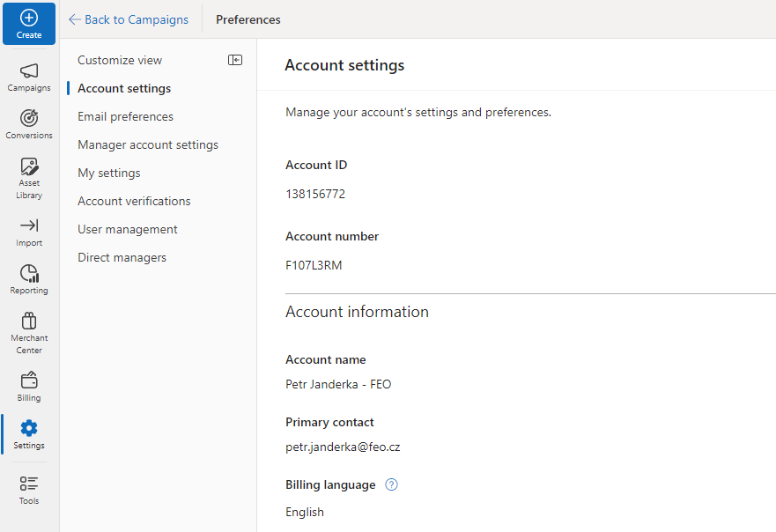Open Manager account settings
The height and width of the screenshot is (532, 776).
[x=148, y=144]
